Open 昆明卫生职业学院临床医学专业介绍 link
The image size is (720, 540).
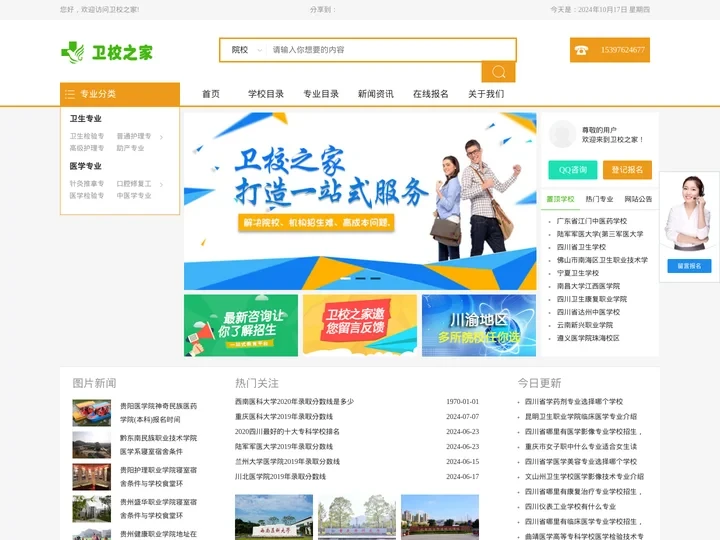click(581, 416)
